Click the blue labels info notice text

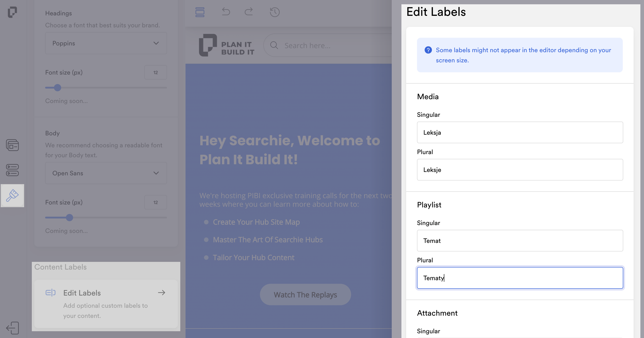click(523, 55)
